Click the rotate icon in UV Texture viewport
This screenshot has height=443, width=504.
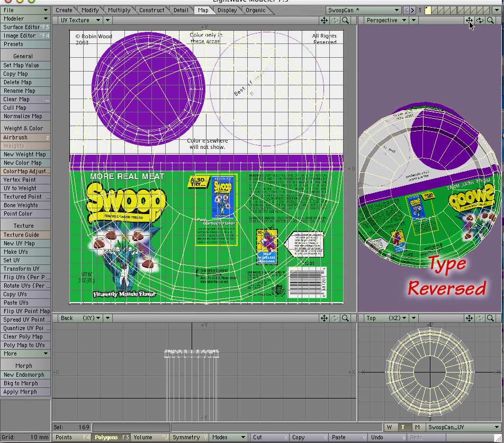pos(335,20)
